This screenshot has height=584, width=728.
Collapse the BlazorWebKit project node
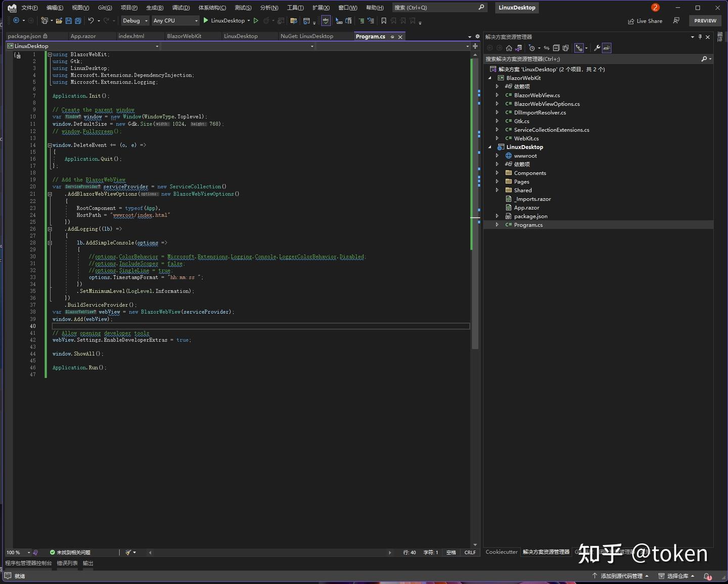click(489, 78)
